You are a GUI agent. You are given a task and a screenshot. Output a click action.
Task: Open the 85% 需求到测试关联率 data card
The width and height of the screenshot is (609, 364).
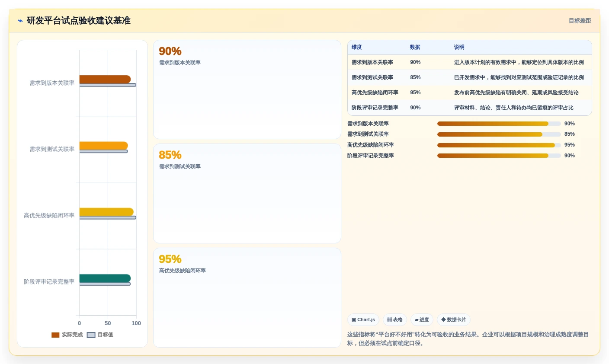pyautogui.click(x=247, y=193)
